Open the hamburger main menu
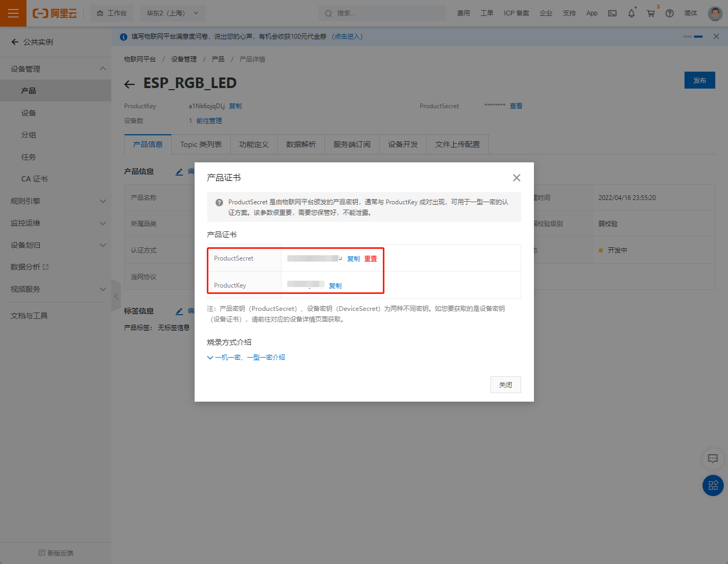 [x=13, y=13]
